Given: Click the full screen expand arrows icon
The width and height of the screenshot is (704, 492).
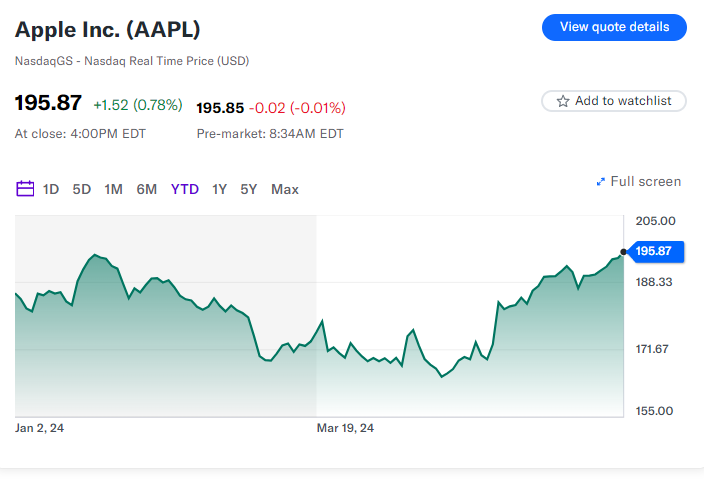Looking at the screenshot, I should click(600, 182).
